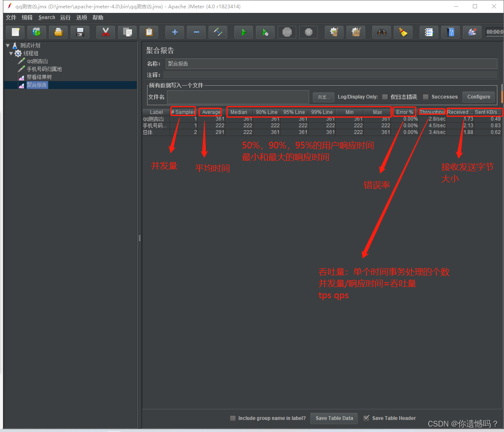The width and height of the screenshot is (504, 432).
Task: Click the Help question mark icon
Action: [x=451, y=32]
